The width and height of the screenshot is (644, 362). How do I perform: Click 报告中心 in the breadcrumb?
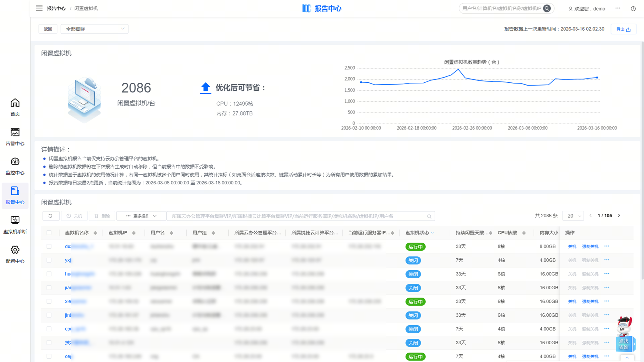click(x=56, y=8)
